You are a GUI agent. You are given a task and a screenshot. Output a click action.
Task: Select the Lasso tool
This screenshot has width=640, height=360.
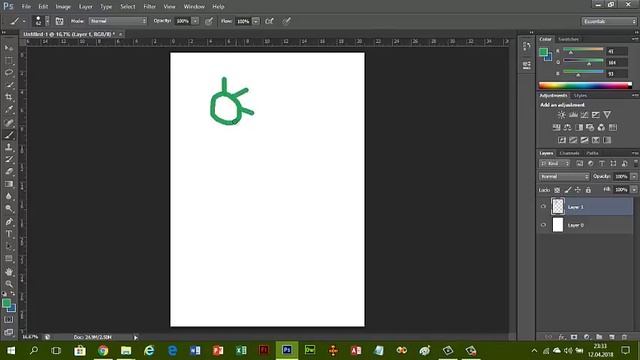pyautogui.click(x=9, y=73)
